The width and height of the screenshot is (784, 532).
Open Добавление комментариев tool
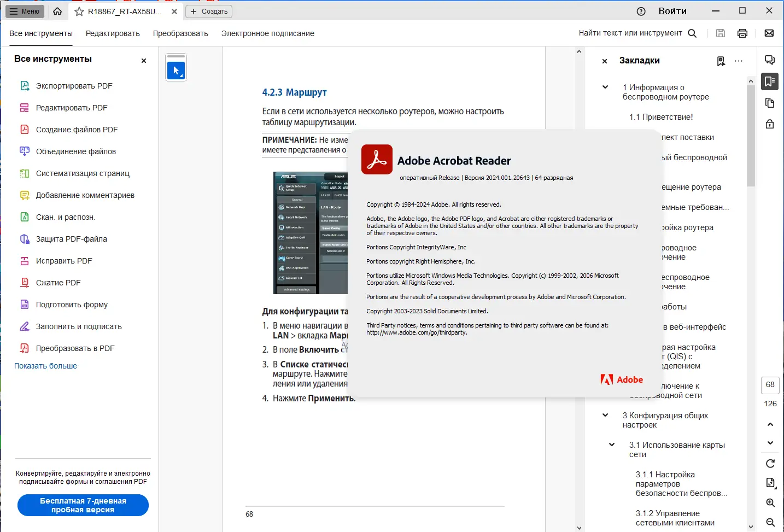(x=85, y=195)
